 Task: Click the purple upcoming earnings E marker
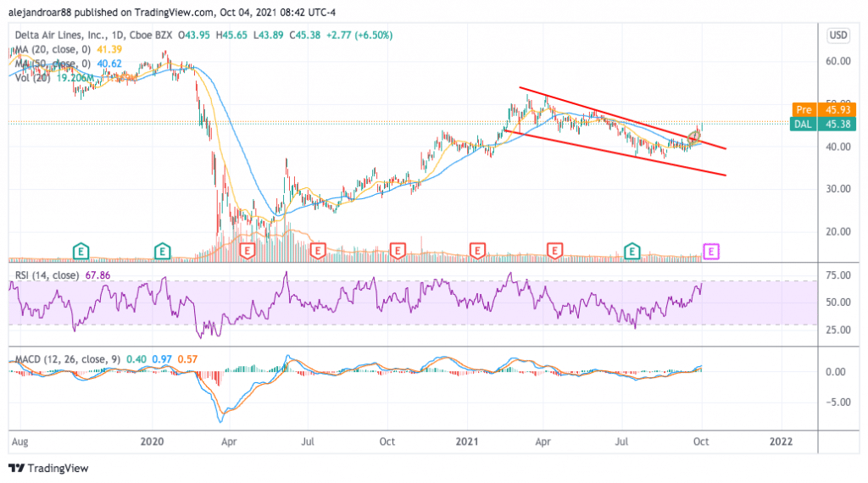point(711,252)
